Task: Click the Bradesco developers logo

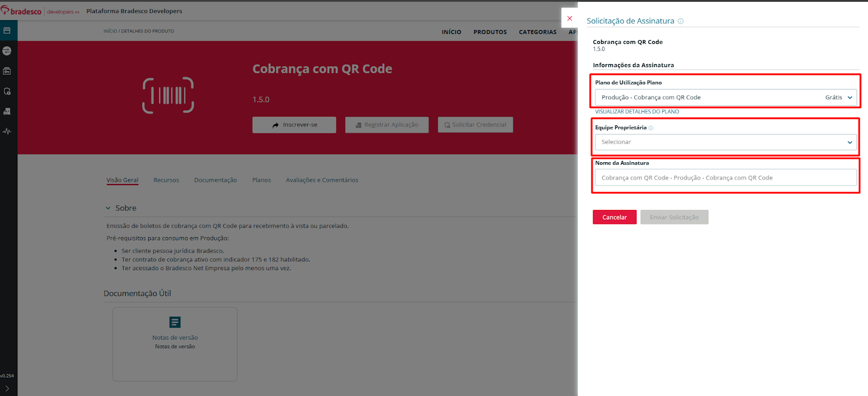Action: (40, 11)
